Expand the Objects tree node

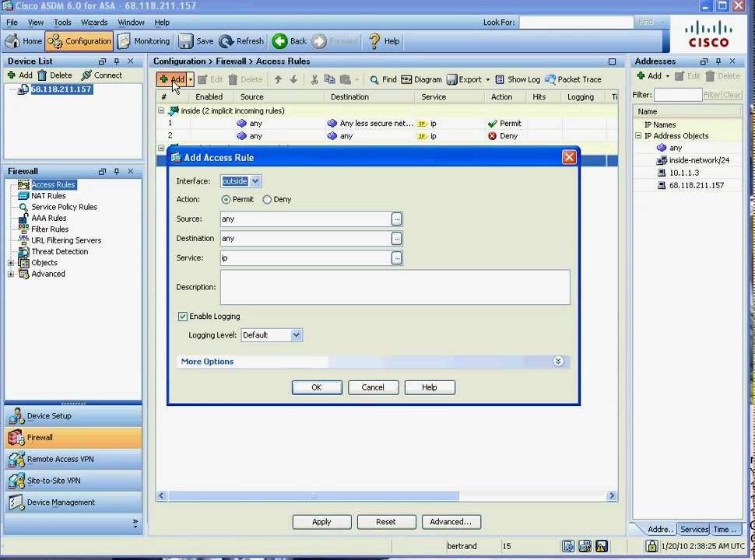point(11,263)
